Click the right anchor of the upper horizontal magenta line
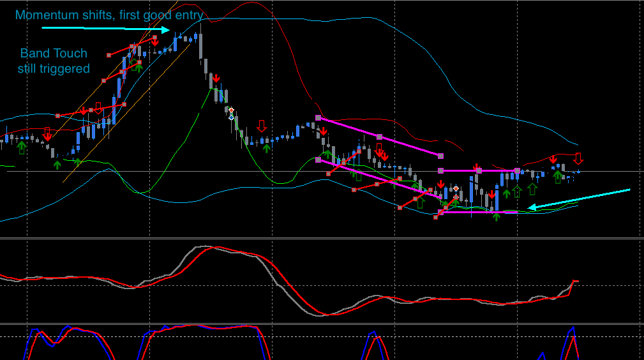 click(x=517, y=170)
